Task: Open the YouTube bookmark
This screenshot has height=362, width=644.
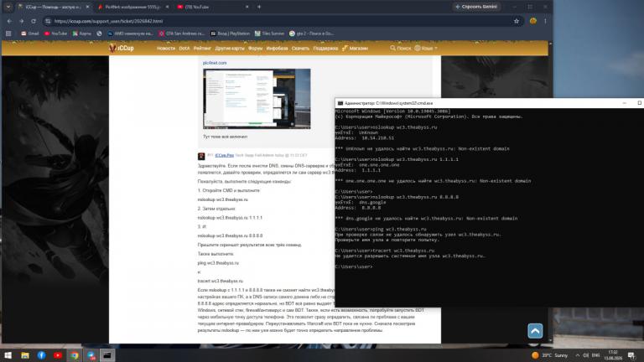Action: (55, 34)
